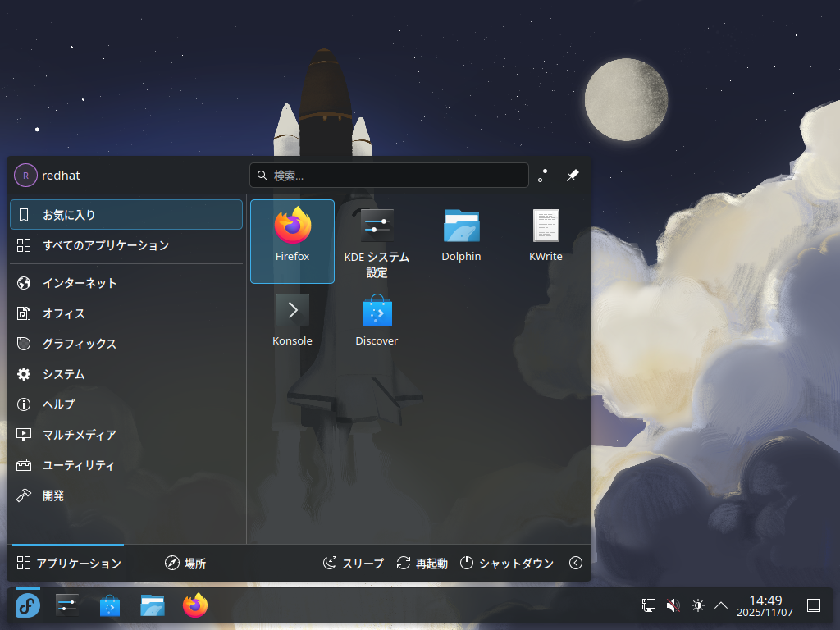Open the network icon in system tray

click(649, 605)
